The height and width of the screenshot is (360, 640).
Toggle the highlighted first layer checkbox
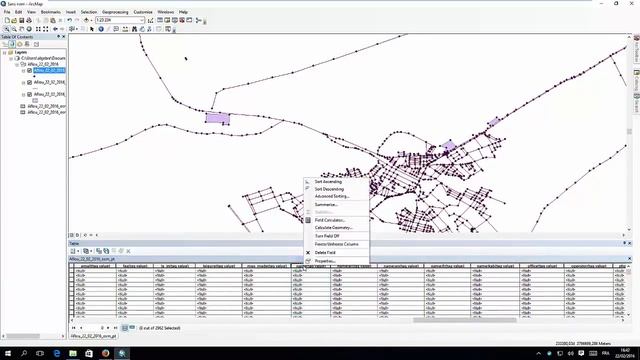pyautogui.click(x=29, y=71)
